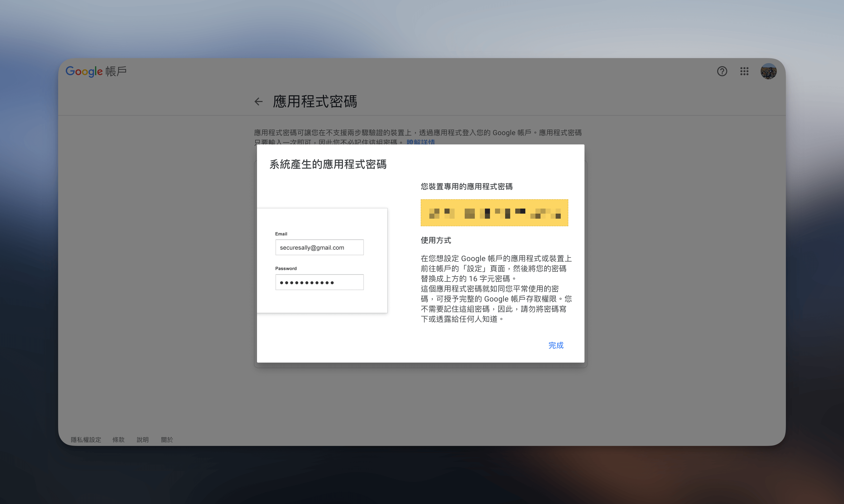
Task: Click the account profile avatar
Action: point(768,71)
